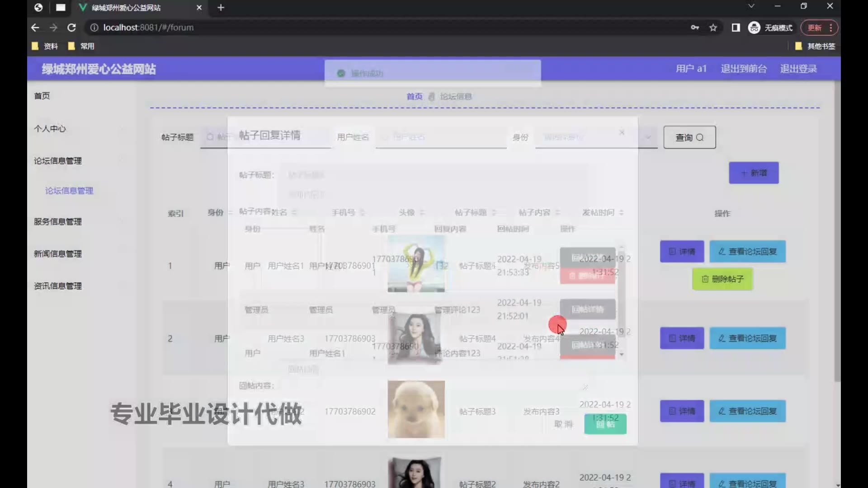
Task: Open 详情 for row 2
Action: (x=682, y=338)
